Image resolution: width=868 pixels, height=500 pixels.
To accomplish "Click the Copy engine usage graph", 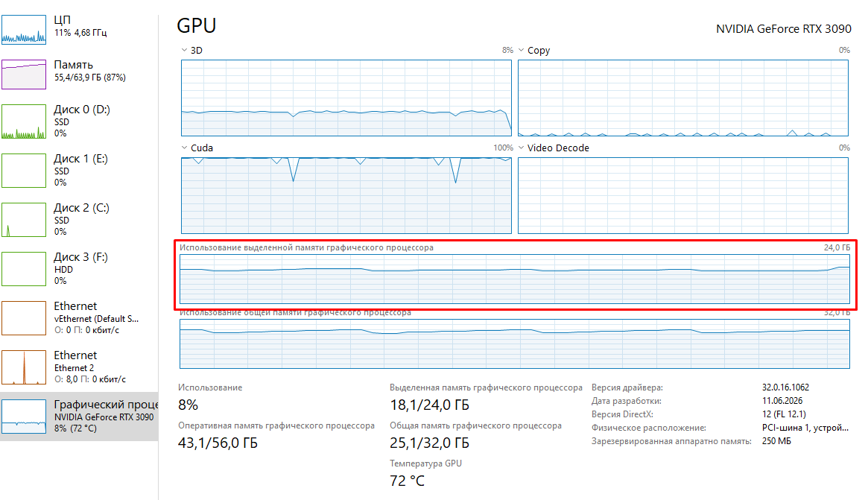I will pyautogui.click(x=682, y=98).
